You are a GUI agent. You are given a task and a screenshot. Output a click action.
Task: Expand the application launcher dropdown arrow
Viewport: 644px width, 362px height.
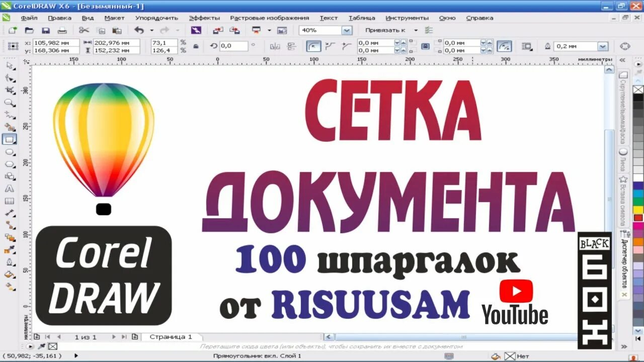[x=269, y=30]
